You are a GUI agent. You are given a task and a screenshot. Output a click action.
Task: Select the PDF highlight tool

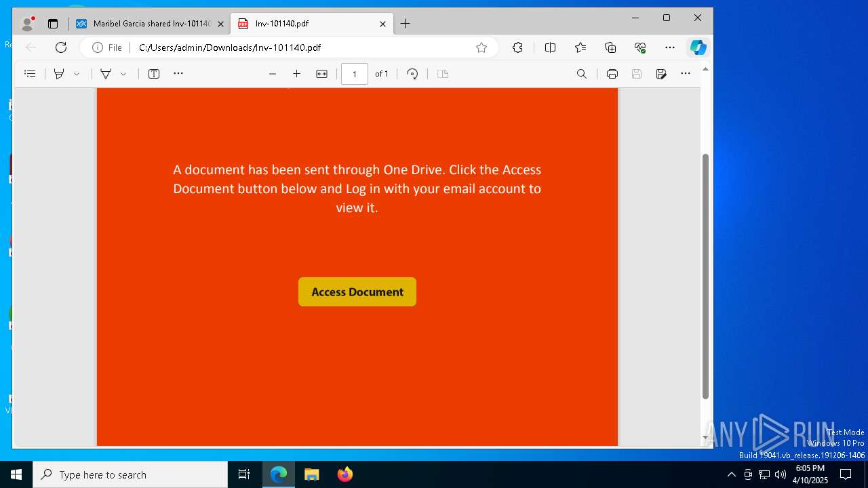tap(59, 74)
